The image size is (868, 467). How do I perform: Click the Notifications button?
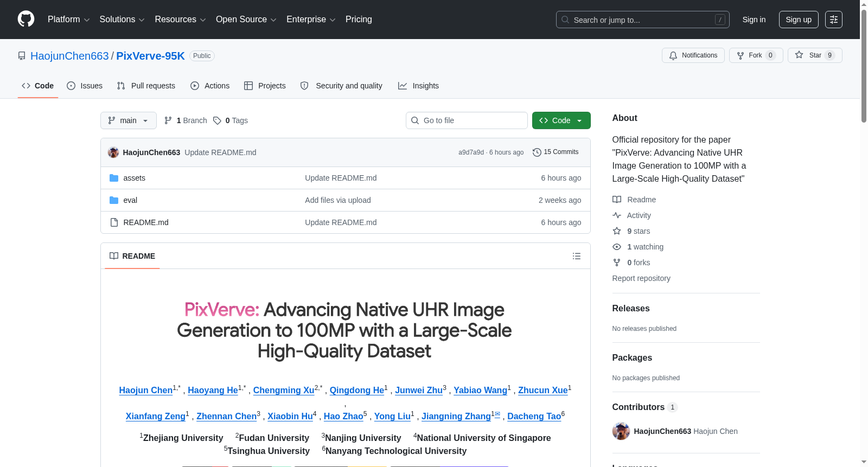[x=693, y=55]
